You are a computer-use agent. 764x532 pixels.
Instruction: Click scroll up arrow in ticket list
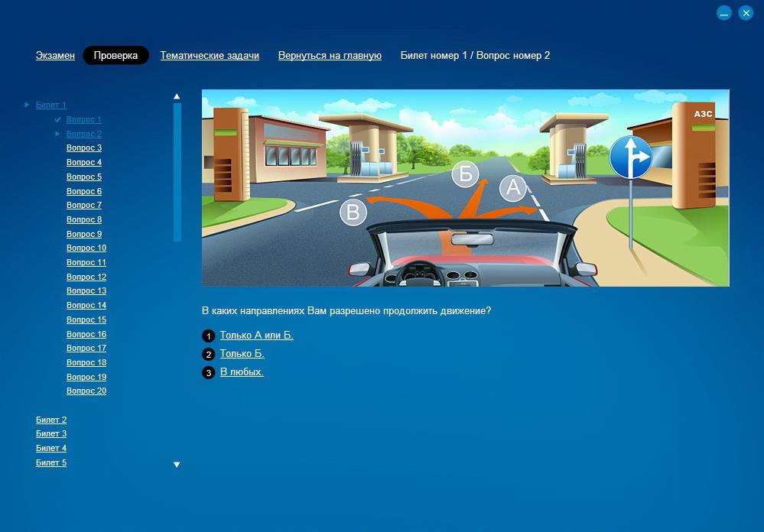177,97
